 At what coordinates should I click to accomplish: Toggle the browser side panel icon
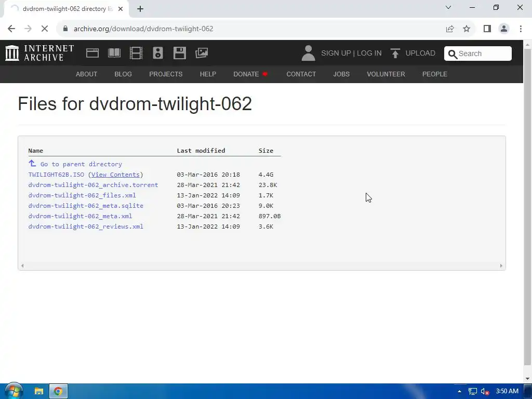pyautogui.click(x=487, y=29)
